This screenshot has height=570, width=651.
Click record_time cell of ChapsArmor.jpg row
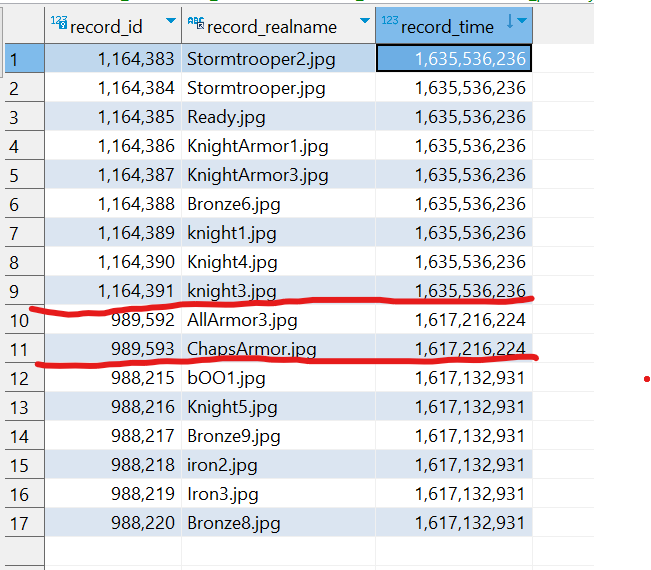pyautogui.click(x=454, y=349)
